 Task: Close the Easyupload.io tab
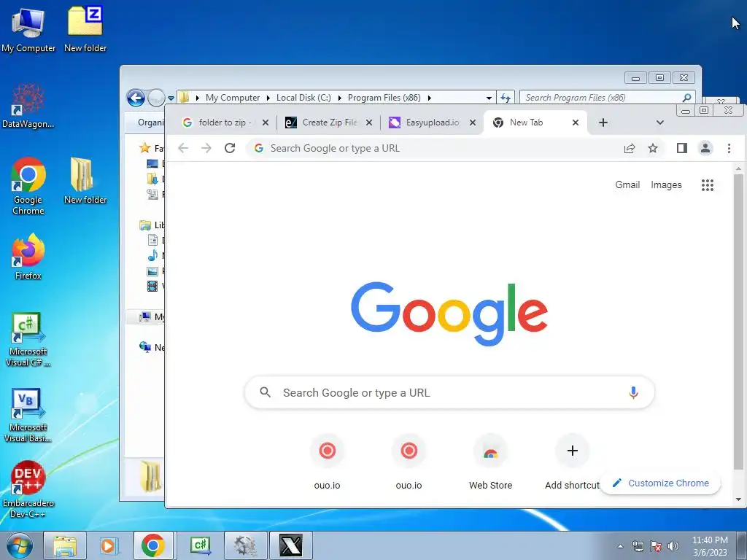[473, 122]
